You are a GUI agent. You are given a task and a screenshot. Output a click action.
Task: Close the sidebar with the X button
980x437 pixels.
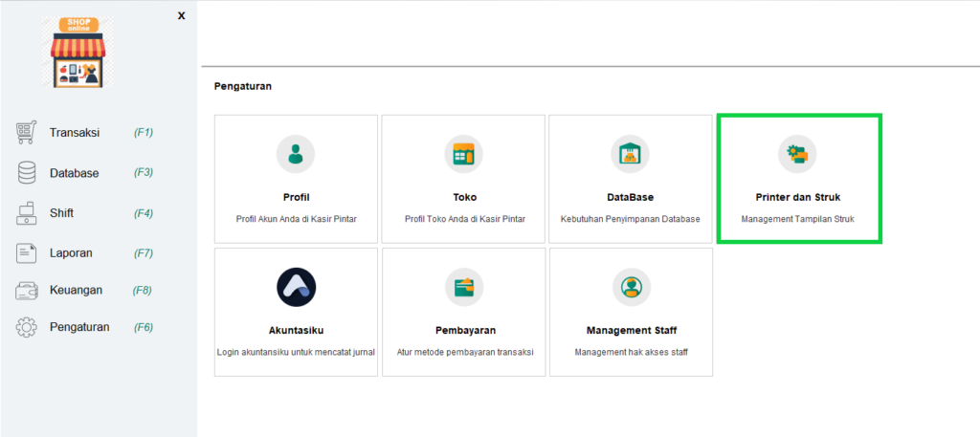182,15
